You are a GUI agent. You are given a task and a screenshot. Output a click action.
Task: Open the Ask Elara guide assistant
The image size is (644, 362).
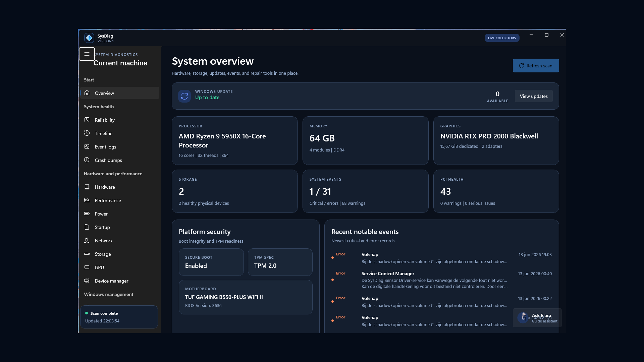[x=537, y=318]
